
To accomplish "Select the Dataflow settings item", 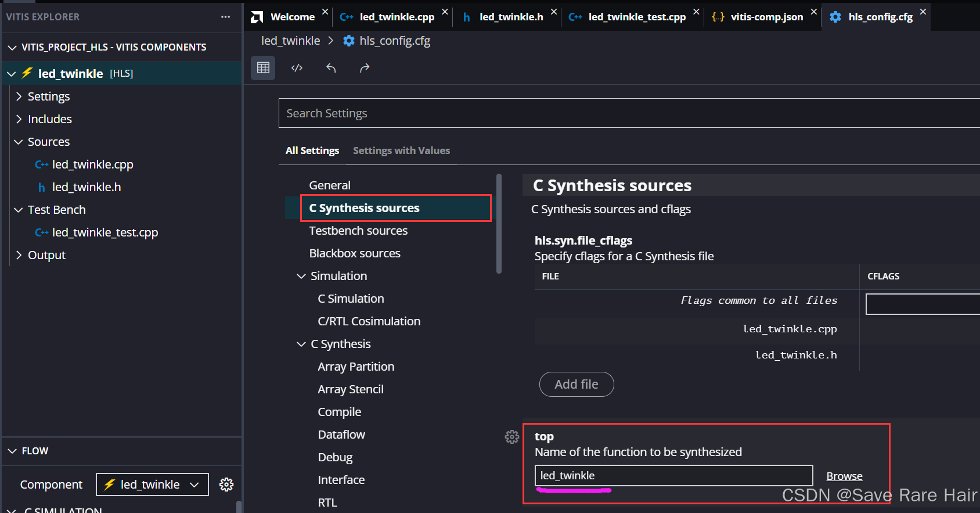I will tap(341, 435).
